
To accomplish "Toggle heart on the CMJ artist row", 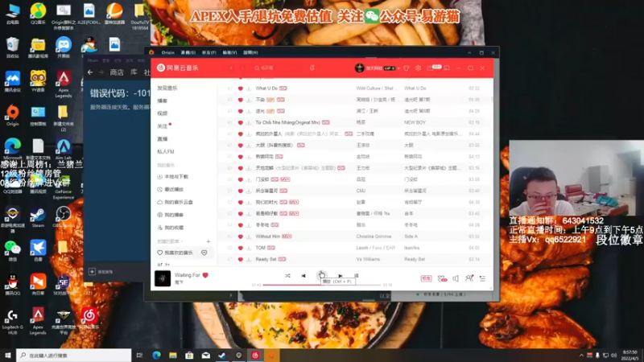I will point(241,191).
